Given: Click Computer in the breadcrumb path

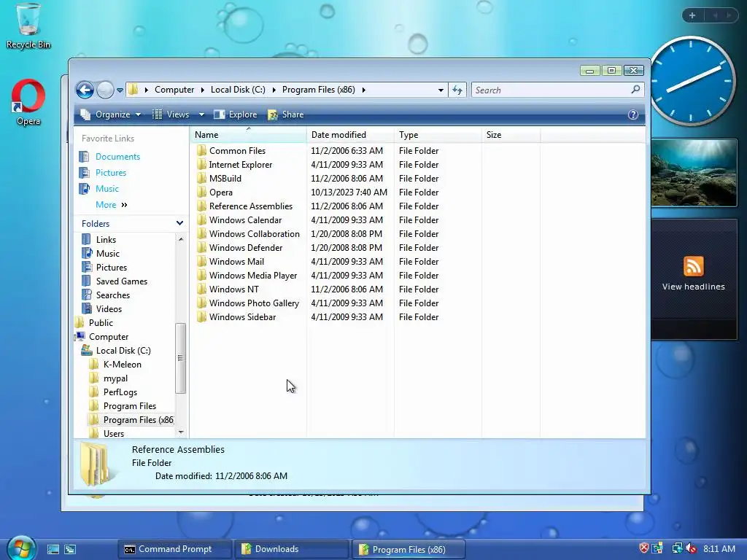Looking at the screenshot, I should 174,90.
